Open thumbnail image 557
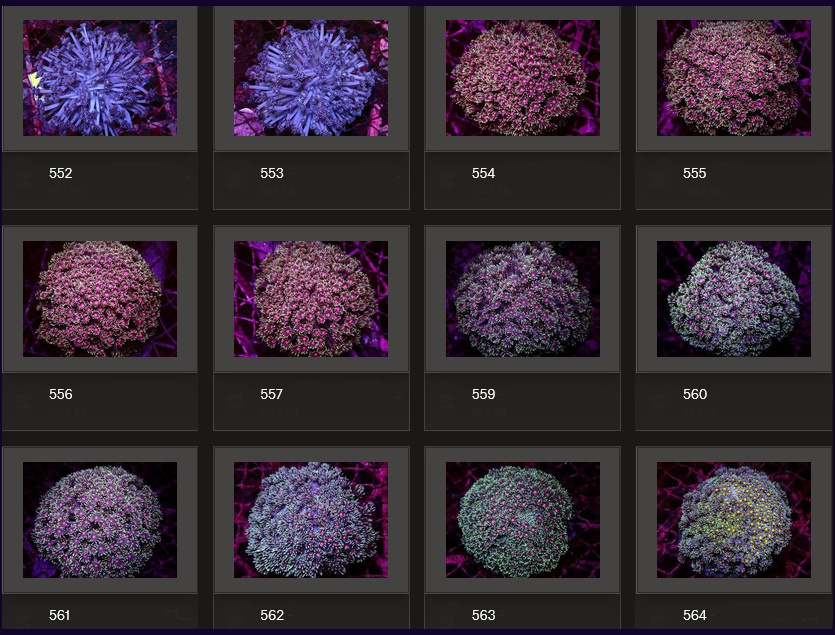The height and width of the screenshot is (635, 835). [311, 299]
